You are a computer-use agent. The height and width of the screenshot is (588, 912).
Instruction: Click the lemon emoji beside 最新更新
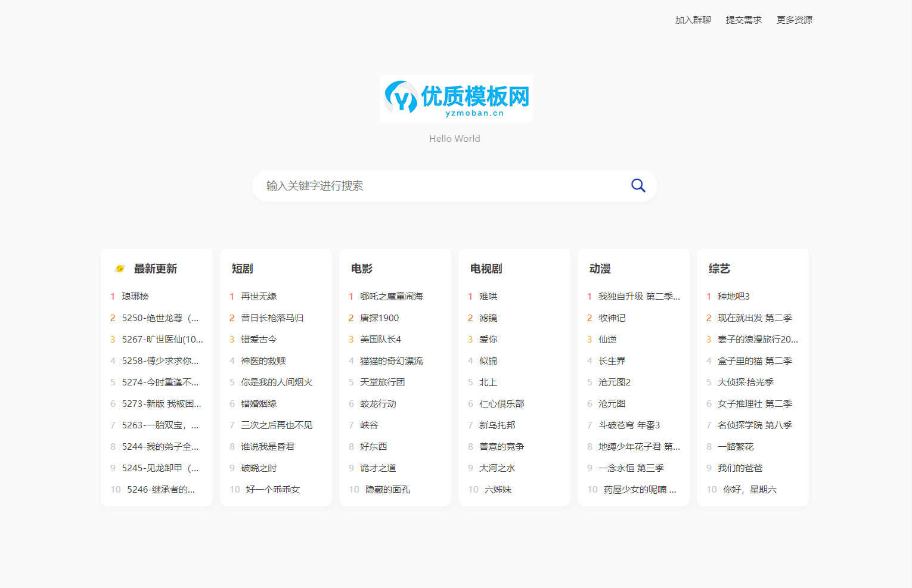click(119, 268)
